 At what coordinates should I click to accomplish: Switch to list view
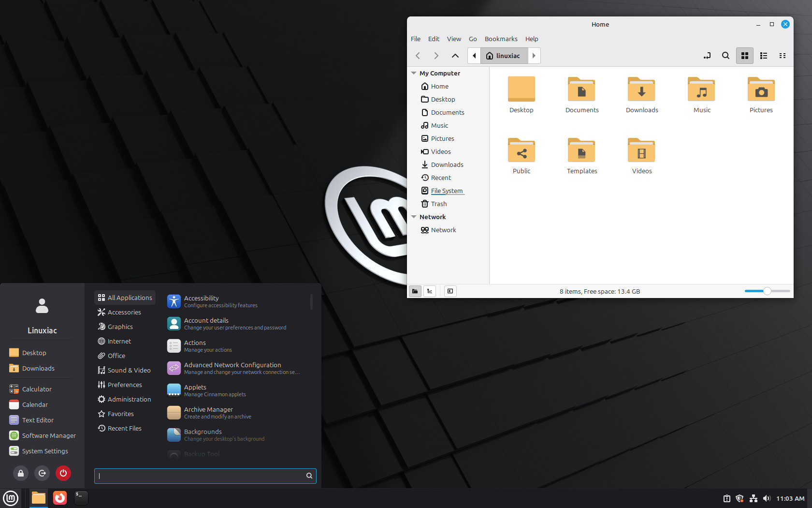[764, 56]
